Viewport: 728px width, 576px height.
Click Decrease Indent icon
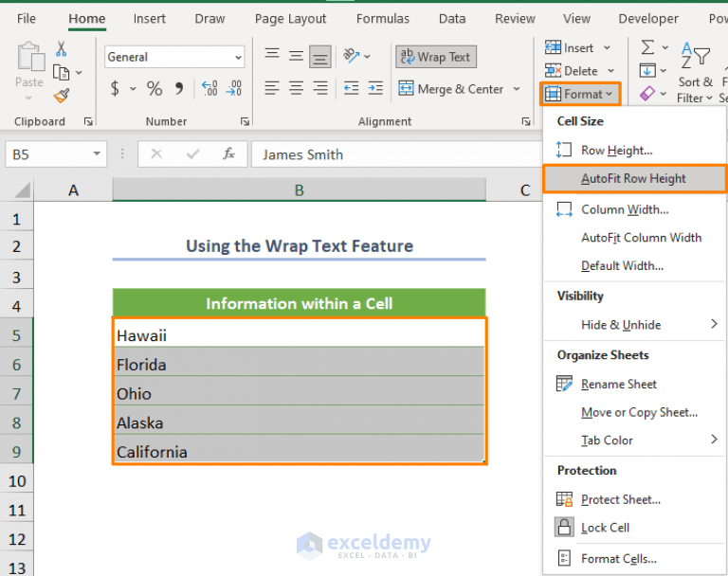(x=352, y=88)
